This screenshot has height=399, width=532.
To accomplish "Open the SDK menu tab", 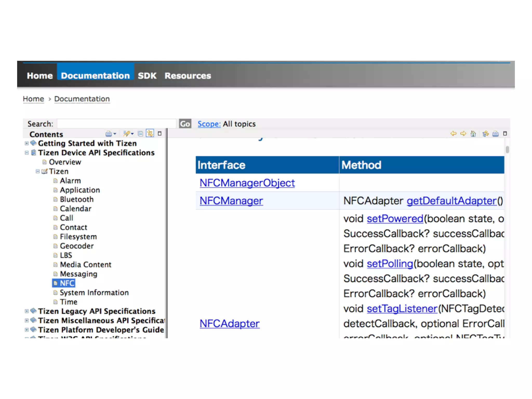I will pyautogui.click(x=147, y=76).
